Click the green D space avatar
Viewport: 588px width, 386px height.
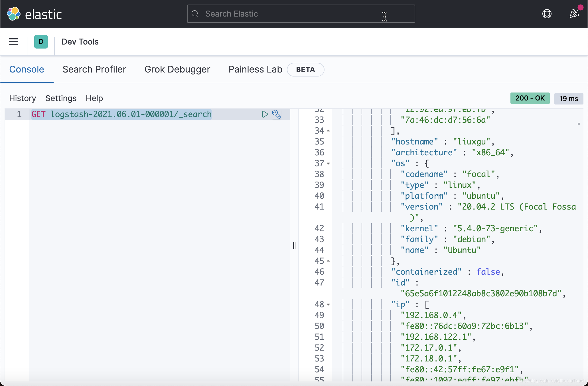coord(41,42)
